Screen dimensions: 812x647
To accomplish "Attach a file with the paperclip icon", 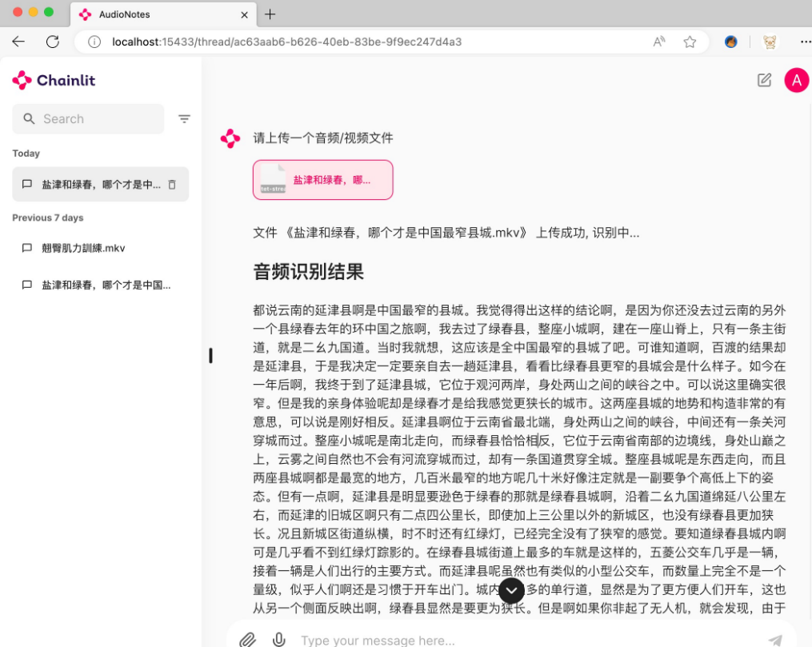I will (249, 639).
